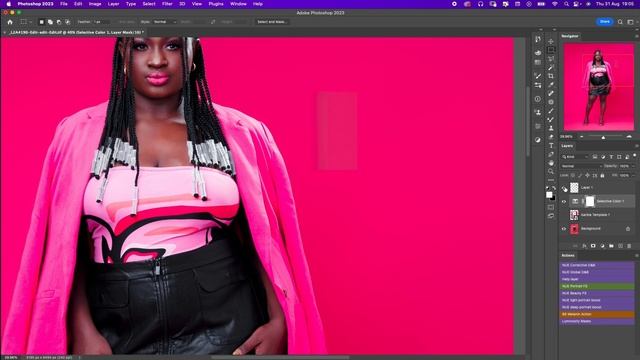Hide the Selective Color 1 layer
This screenshot has width=640, height=360.
coord(564,201)
